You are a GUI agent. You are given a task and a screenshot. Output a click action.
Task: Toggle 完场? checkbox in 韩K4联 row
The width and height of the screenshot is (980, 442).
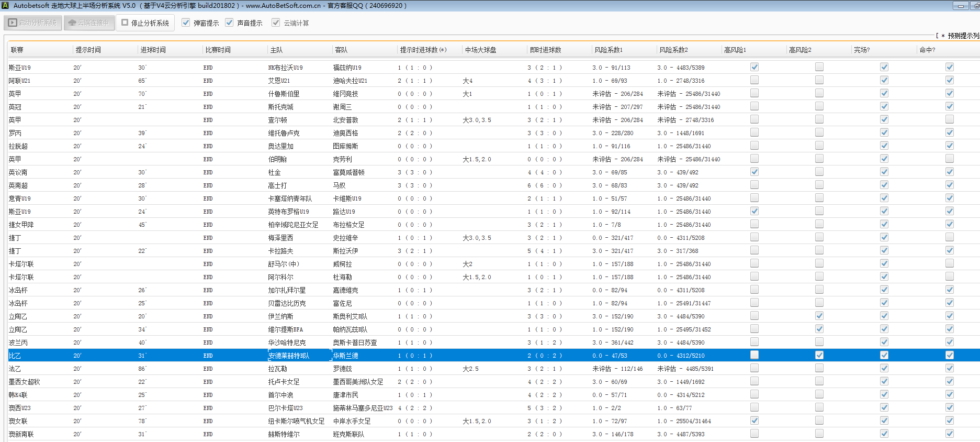pyautogui.click(x=884, y=394)
